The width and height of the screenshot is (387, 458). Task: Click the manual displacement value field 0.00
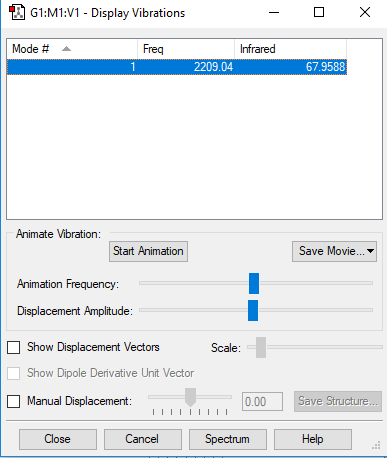[x=262, y=401]
